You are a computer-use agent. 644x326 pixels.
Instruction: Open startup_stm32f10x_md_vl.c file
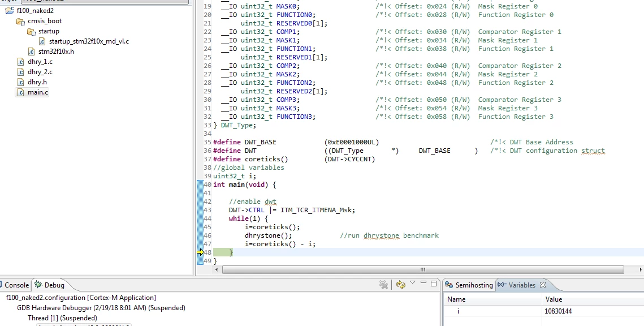pos(89,41)
